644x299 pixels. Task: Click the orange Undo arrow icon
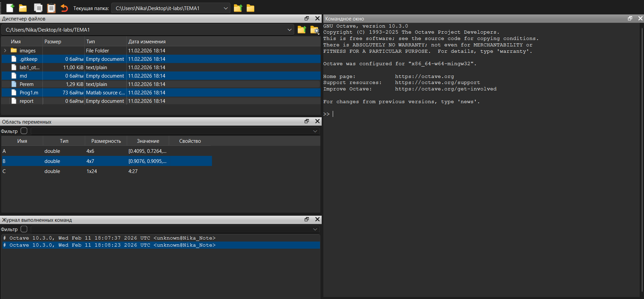(x=64, y=8)
